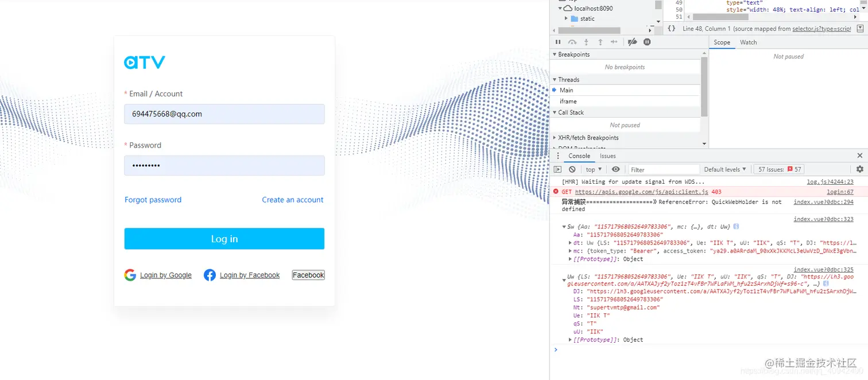
Task: Click the red error icon beside GET request
Action: (x=556, y=192)
